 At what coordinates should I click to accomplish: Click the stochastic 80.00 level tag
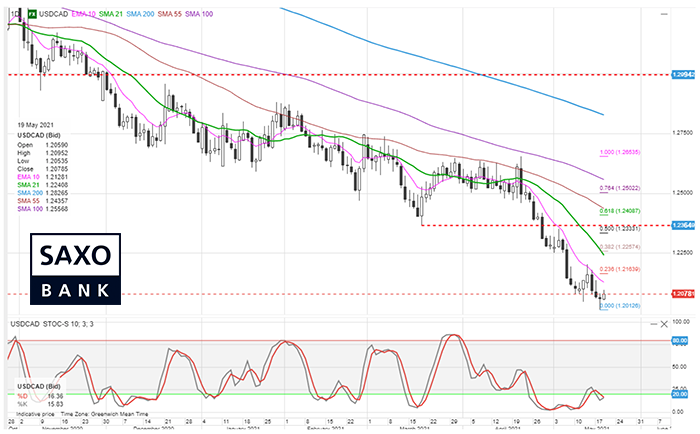tap(680, 341)
